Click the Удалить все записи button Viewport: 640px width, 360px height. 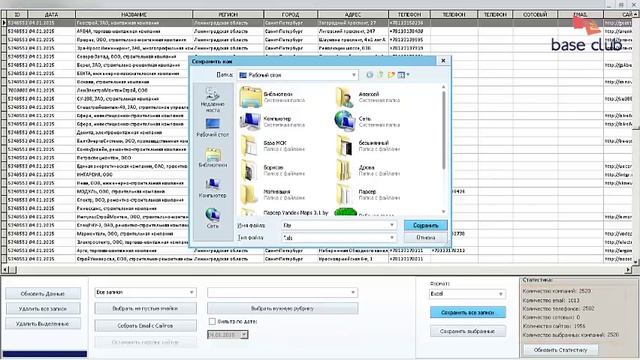pos(43,309)
